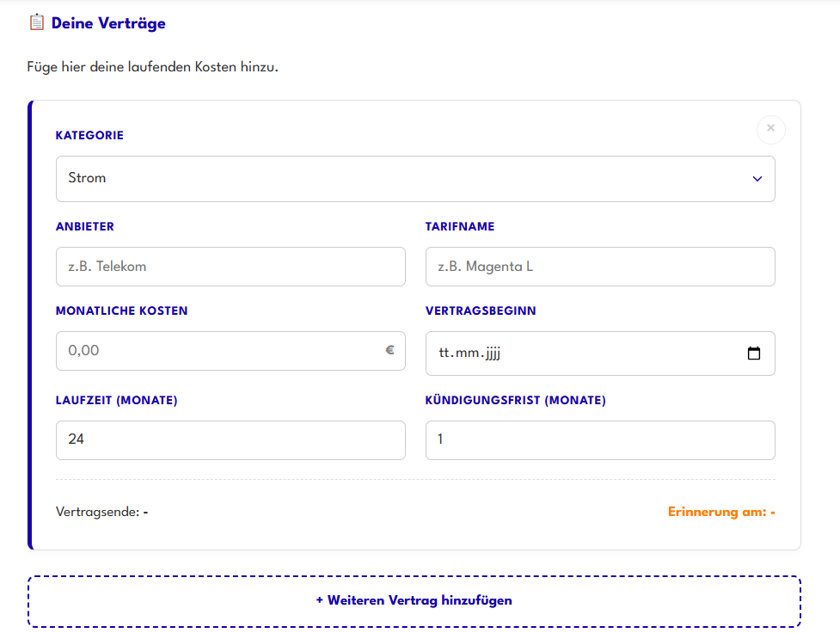Click into the Tarifname text field
840x633 pixels.
(x=600, y=267)
